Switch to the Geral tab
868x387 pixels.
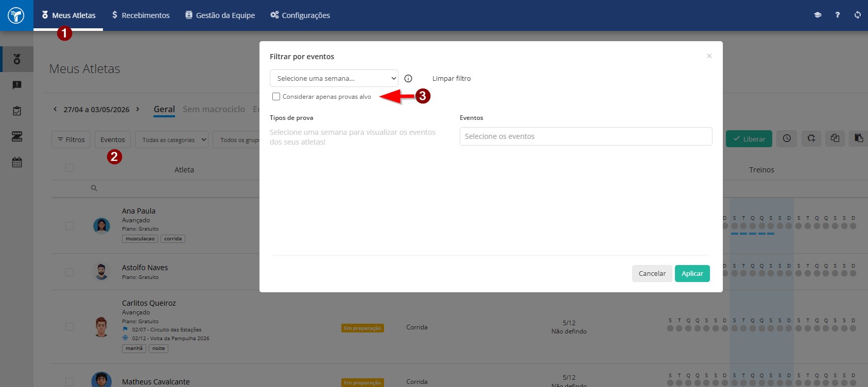click(x=164, y=109)
